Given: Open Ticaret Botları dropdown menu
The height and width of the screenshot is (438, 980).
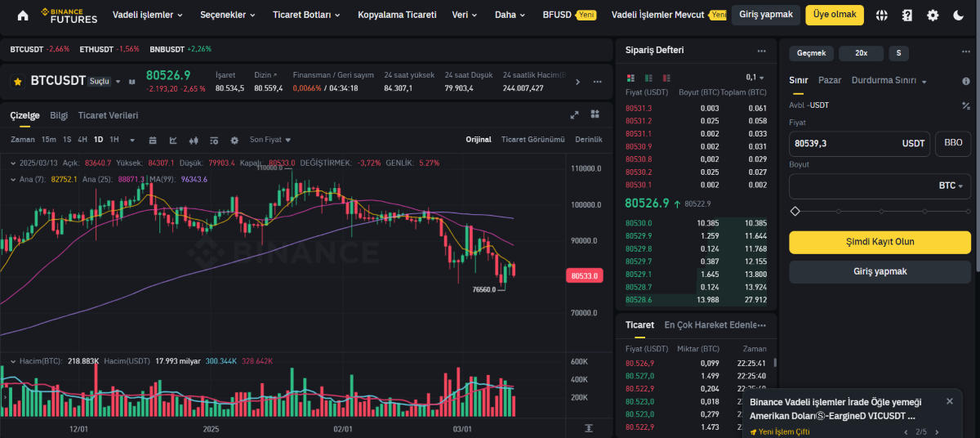Looking at the screenshot, I should 306,15.
